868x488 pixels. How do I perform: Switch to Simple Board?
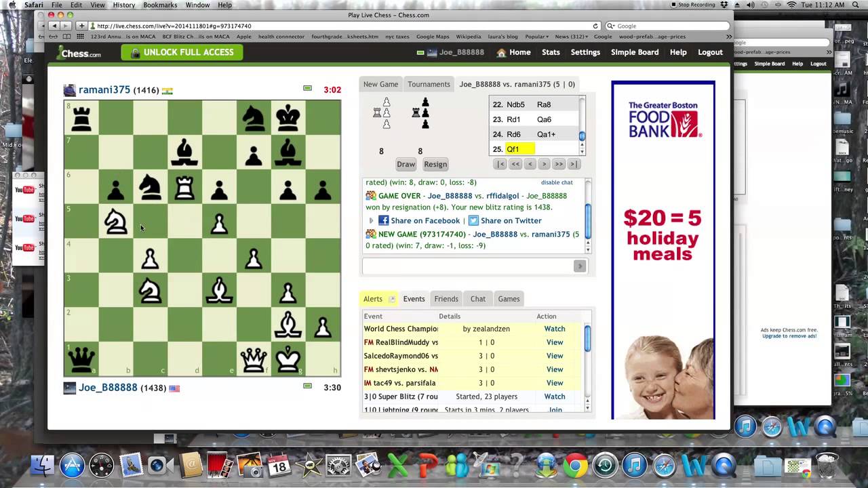coord(635,52)
